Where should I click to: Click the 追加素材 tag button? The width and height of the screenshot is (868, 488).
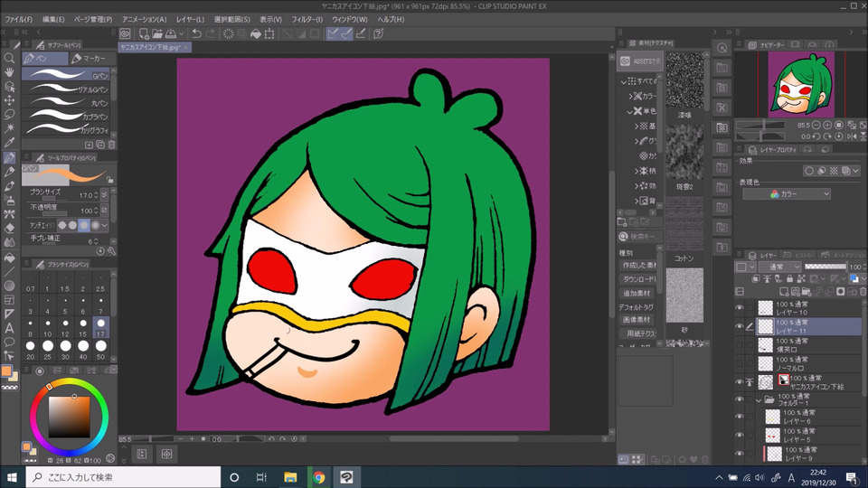(x=637, y=293)
